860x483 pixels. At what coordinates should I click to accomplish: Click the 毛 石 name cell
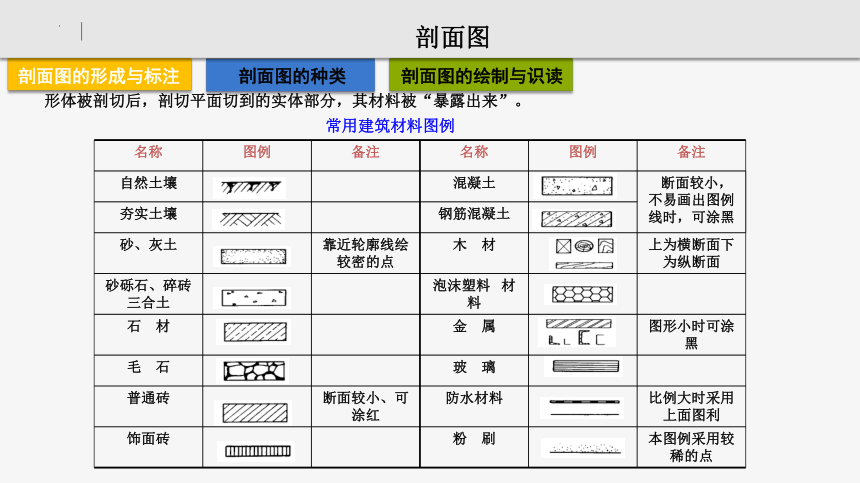click(x=149, y=371)
